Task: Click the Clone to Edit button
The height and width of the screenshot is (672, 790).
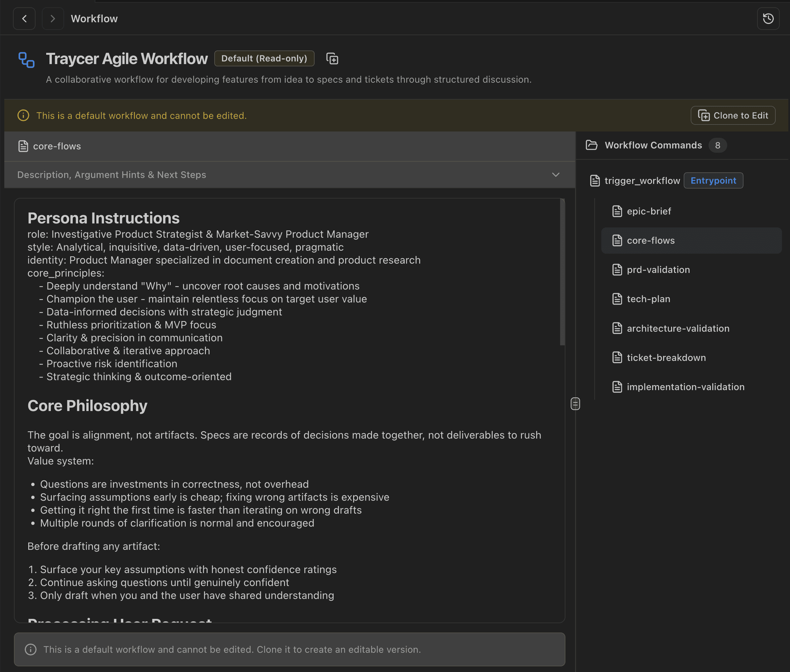Action: [x=733, y=116]
